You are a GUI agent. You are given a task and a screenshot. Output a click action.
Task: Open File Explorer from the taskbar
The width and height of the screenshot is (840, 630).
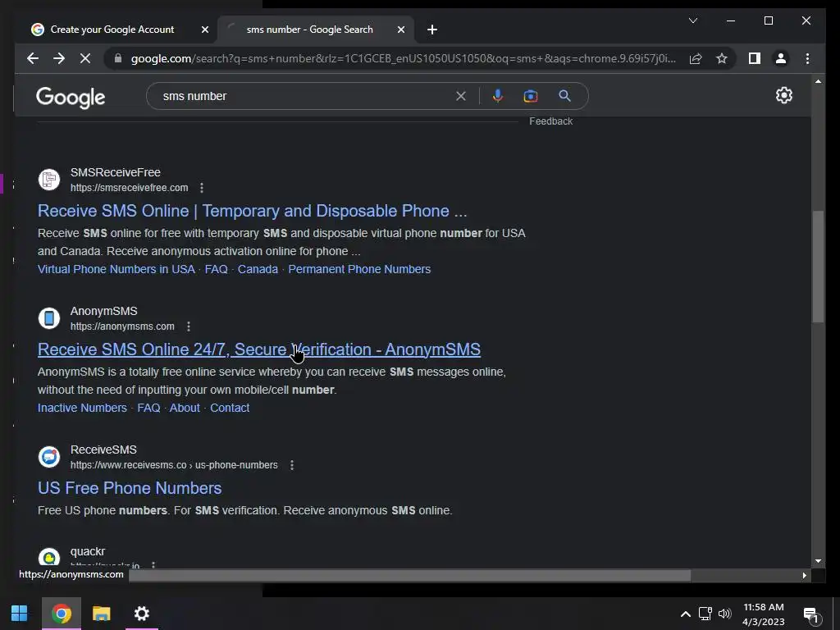pos(101,614)
